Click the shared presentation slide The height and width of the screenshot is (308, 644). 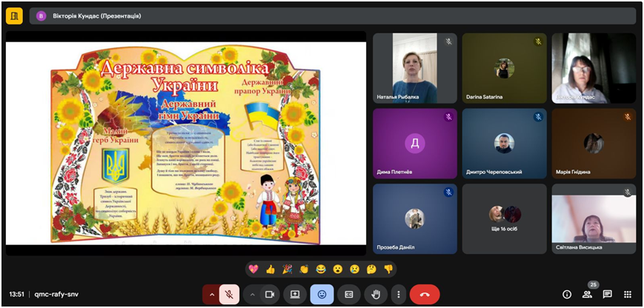point(186,143)
